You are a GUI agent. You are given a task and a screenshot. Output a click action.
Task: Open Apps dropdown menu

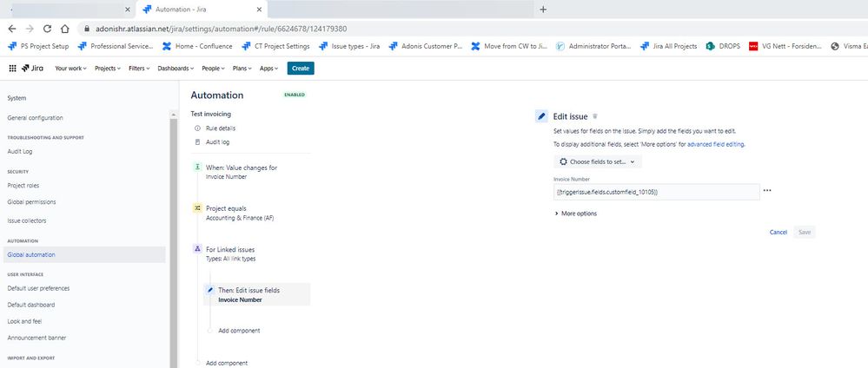click(269, 68)
